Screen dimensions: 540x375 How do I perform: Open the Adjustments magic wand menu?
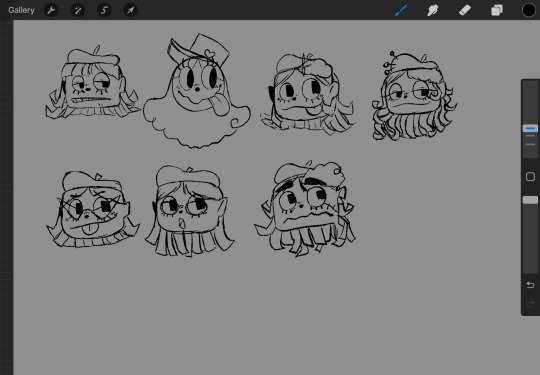[x=77, y=10]
